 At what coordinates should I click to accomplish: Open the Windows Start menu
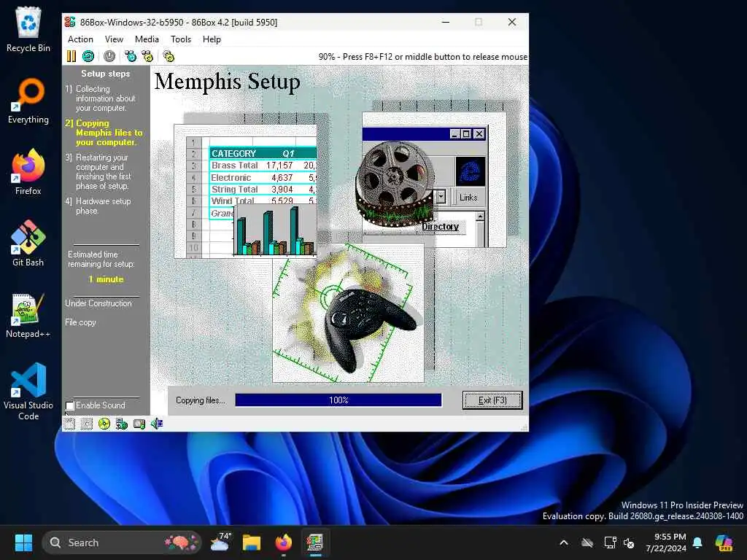tap(23, 542)
